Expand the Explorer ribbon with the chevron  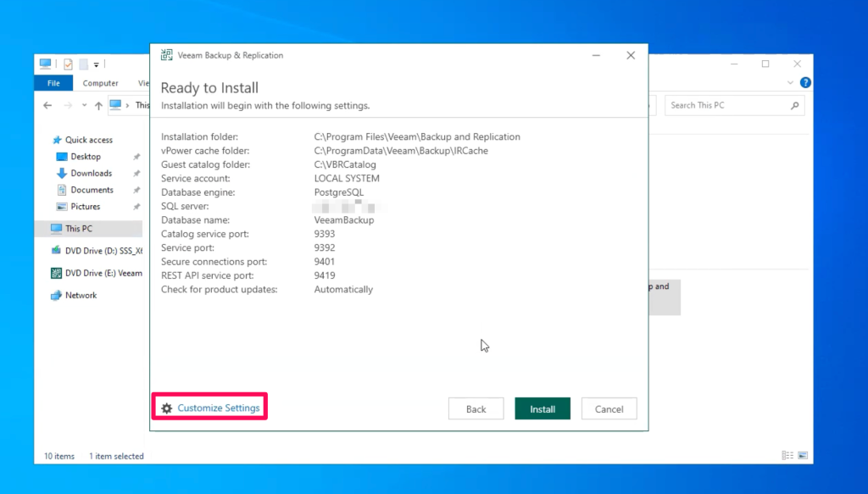click(790, 82)
